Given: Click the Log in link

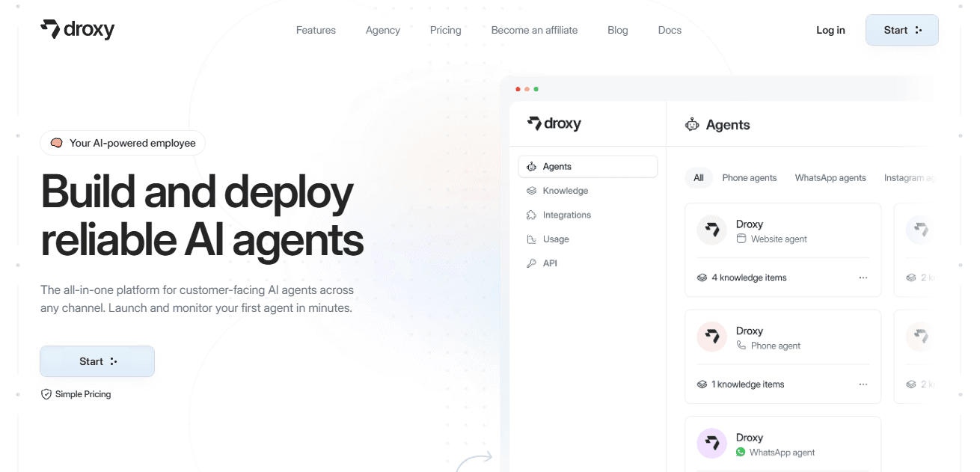Looking at the screenshot, I should tap(830, 31).
